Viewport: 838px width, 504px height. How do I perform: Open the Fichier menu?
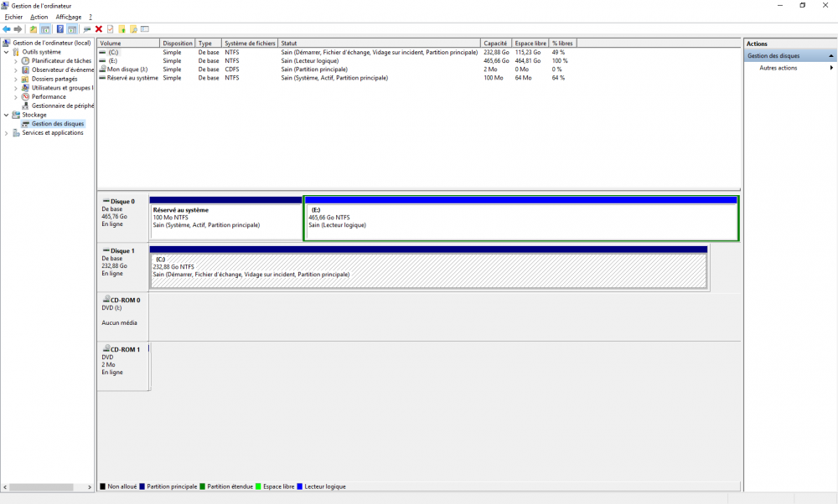click(14, 17)
